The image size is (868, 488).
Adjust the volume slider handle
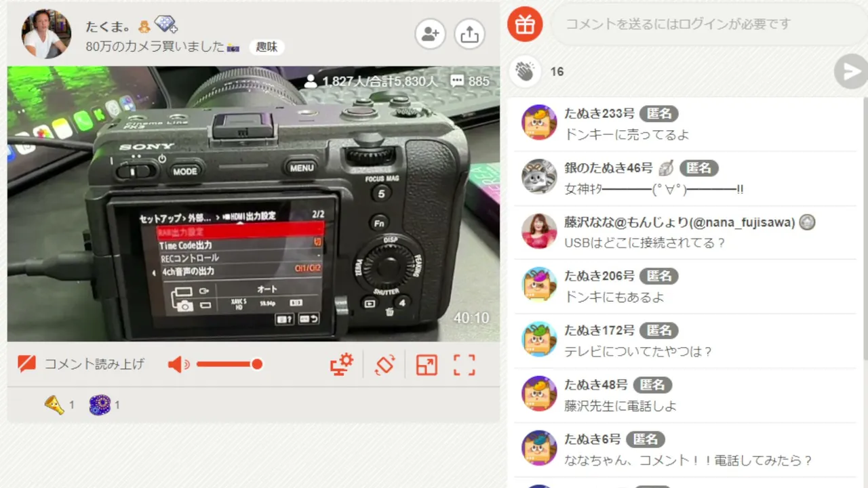(257, 365)
